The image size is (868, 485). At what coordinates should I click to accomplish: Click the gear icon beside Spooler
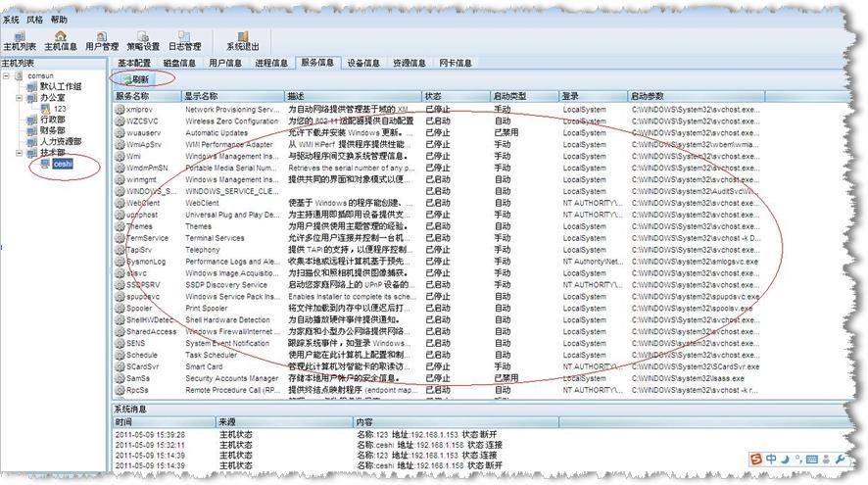tap(120, 308)
